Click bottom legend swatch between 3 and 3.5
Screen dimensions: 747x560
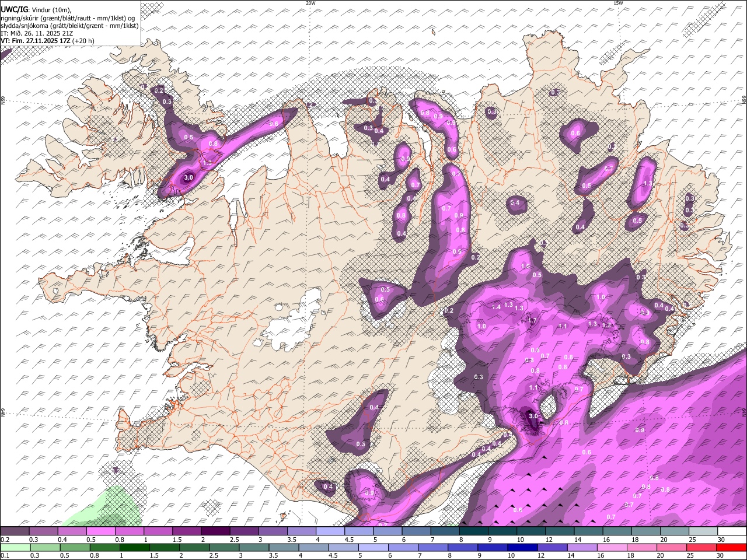tap(253, 547)
